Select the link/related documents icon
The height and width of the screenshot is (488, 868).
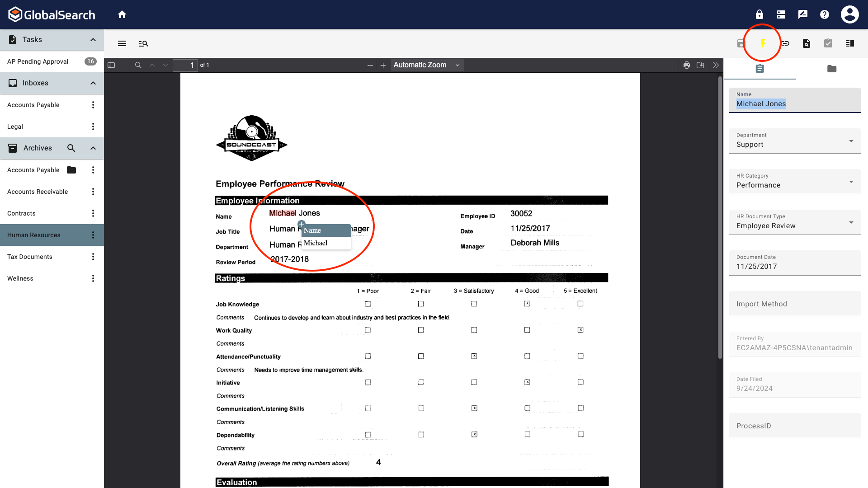tap(785, 43)
